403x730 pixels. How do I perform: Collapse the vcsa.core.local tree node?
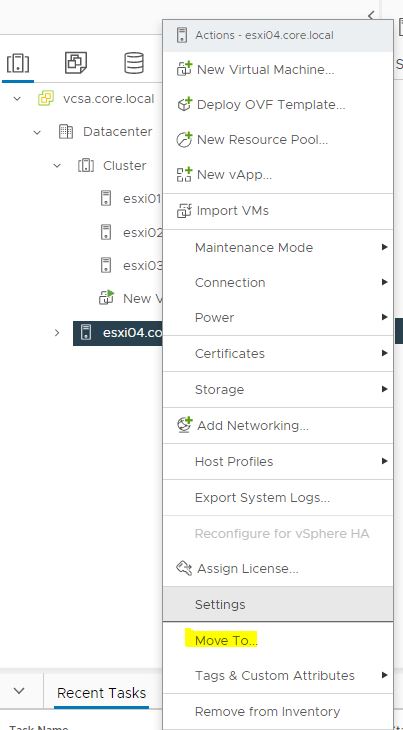(x=17, y=99)
